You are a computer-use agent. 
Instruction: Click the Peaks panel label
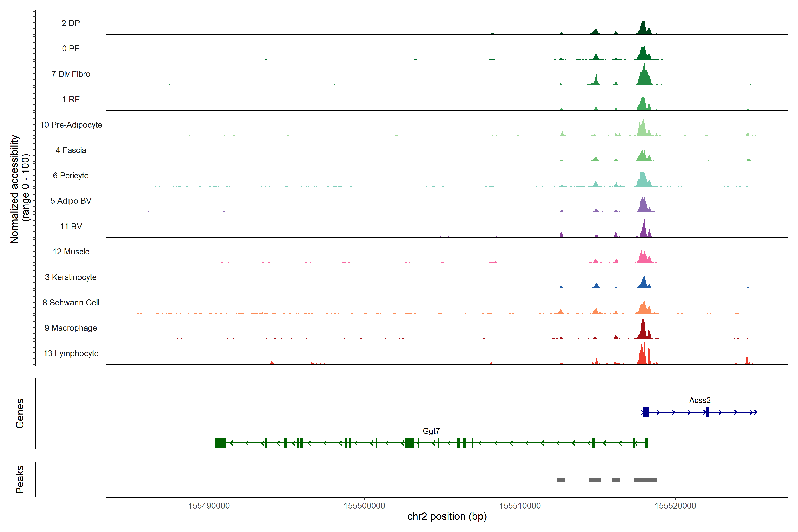point(20,479)
